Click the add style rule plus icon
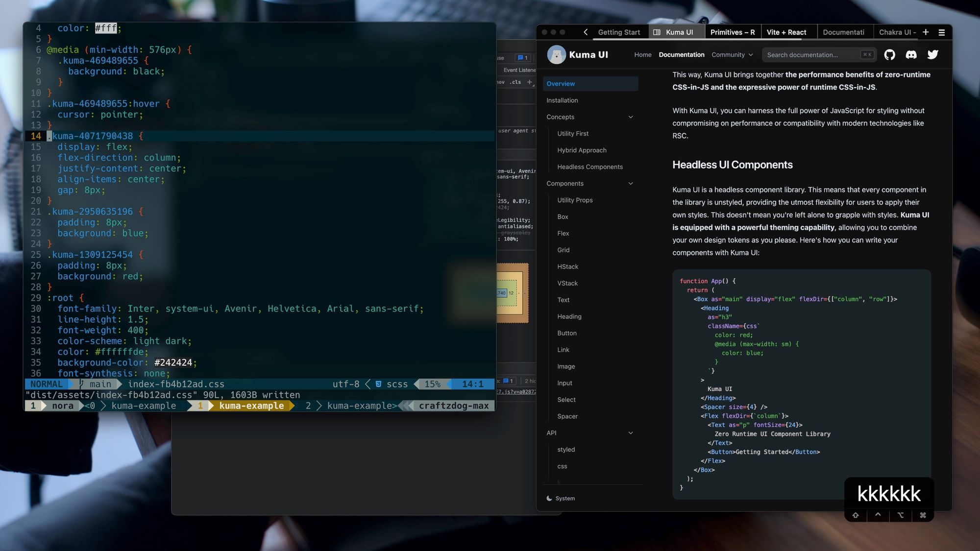 (530, 82)
